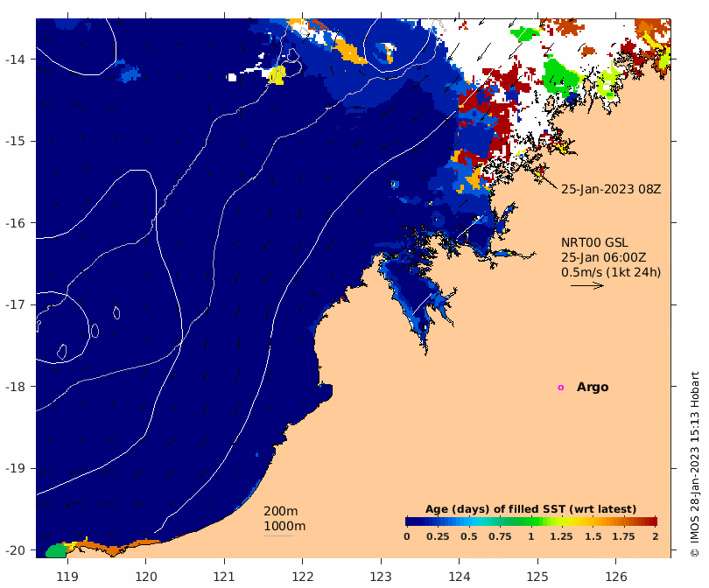Image resolution: width=709 pixels, height=588 pixels.
Task: Click the colorbar tick label '0.25'
Action: click(438, 536)
